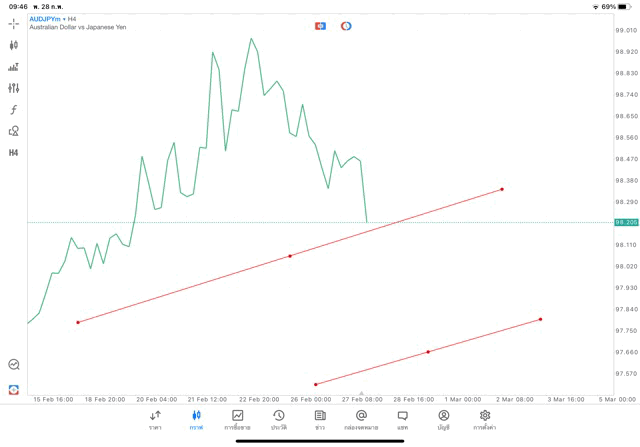Change the chart type via candlestick icon

(x=14, y=45)
